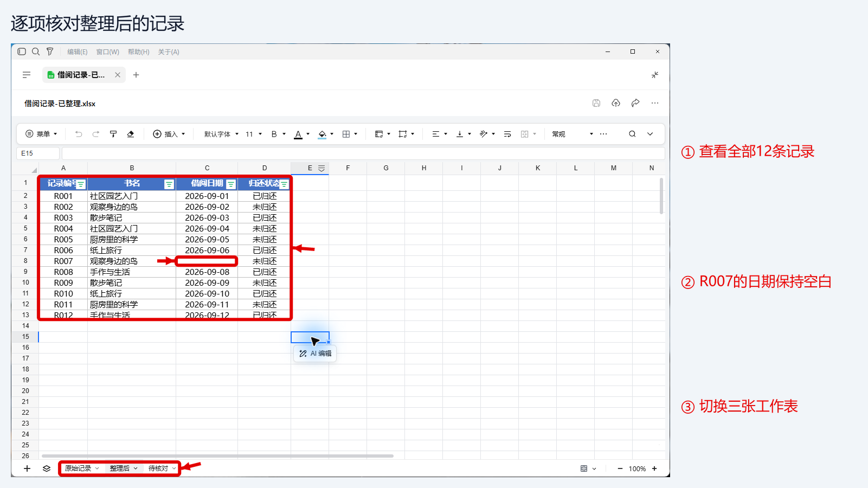Open the filter on 借阅日期 column header

[231, 184]
